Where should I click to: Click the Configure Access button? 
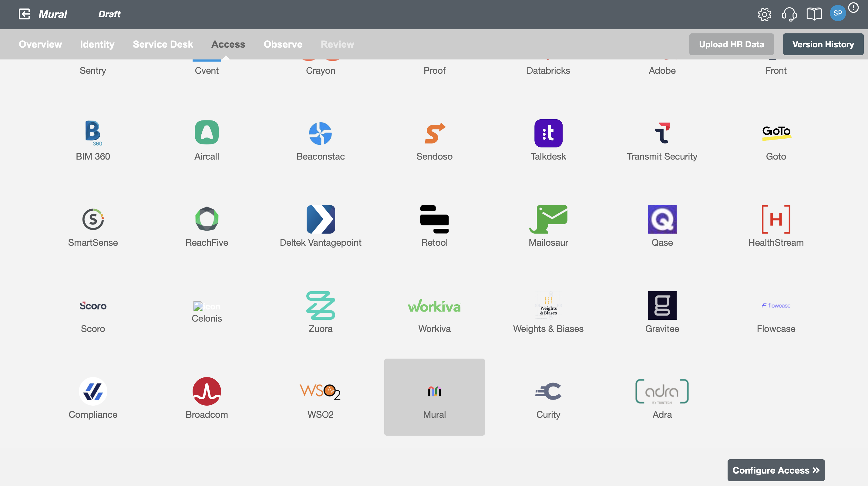(x=775, y=471)
